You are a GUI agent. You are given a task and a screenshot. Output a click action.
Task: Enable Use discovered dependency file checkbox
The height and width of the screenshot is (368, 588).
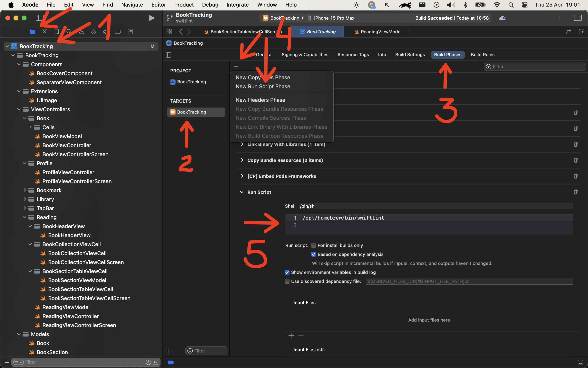[287, 281]
